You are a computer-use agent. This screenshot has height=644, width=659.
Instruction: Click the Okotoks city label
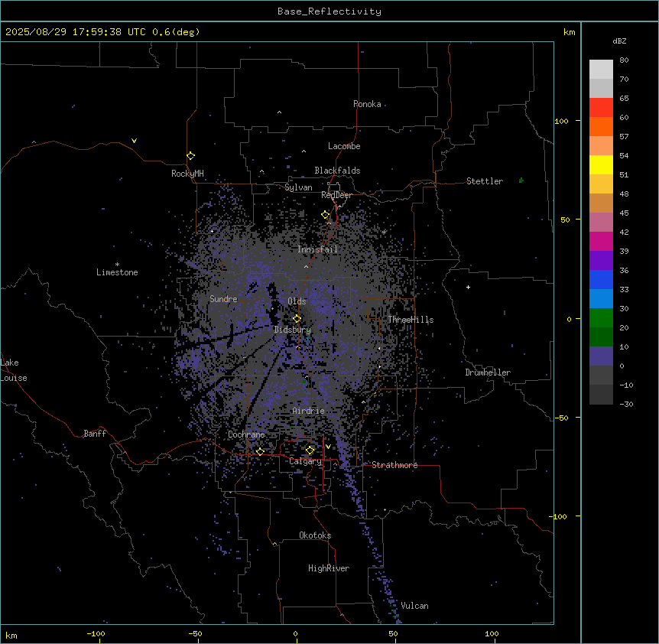(x=315, y=535)
